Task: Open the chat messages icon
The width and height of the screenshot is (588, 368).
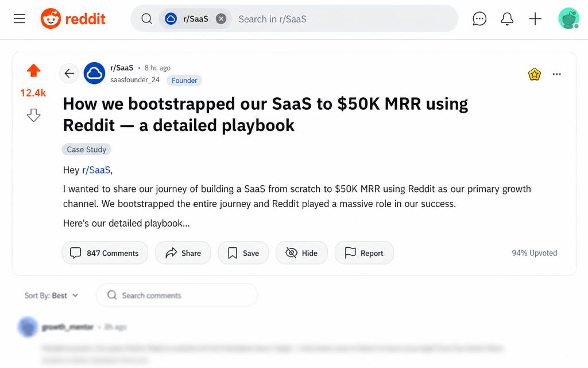Action: coord(479,19)
